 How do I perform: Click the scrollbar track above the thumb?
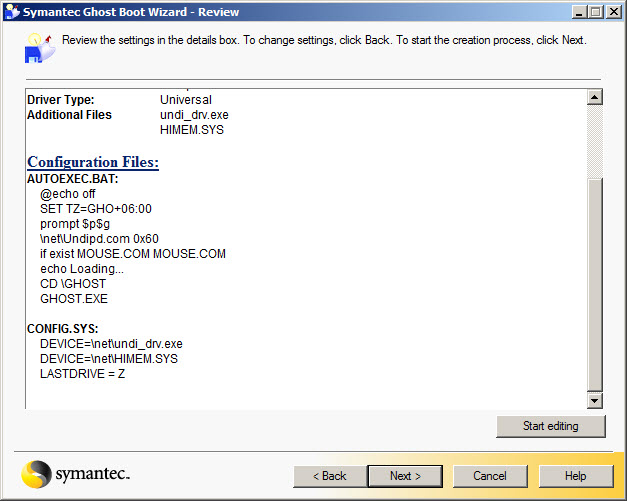tap(595, 142)
